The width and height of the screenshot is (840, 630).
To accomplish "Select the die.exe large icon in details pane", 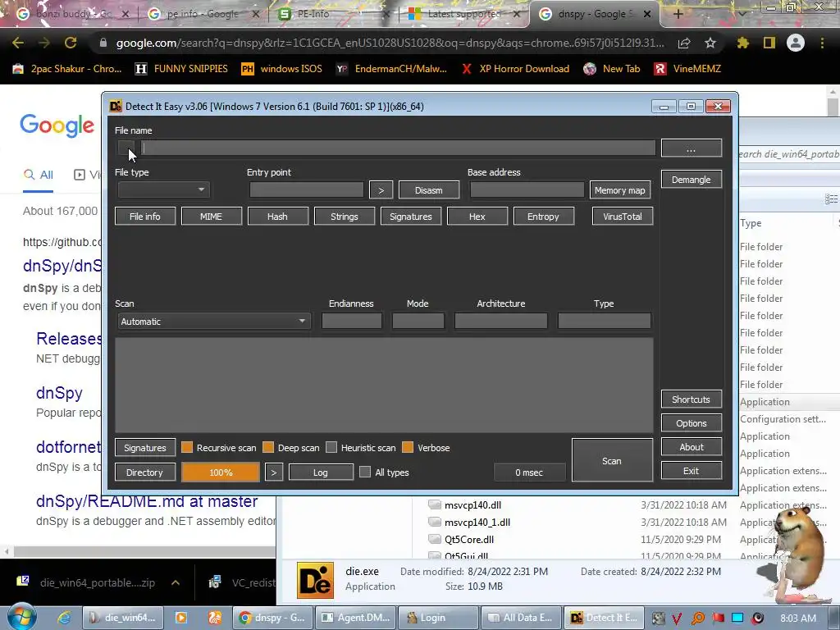I will click(316, 580).
